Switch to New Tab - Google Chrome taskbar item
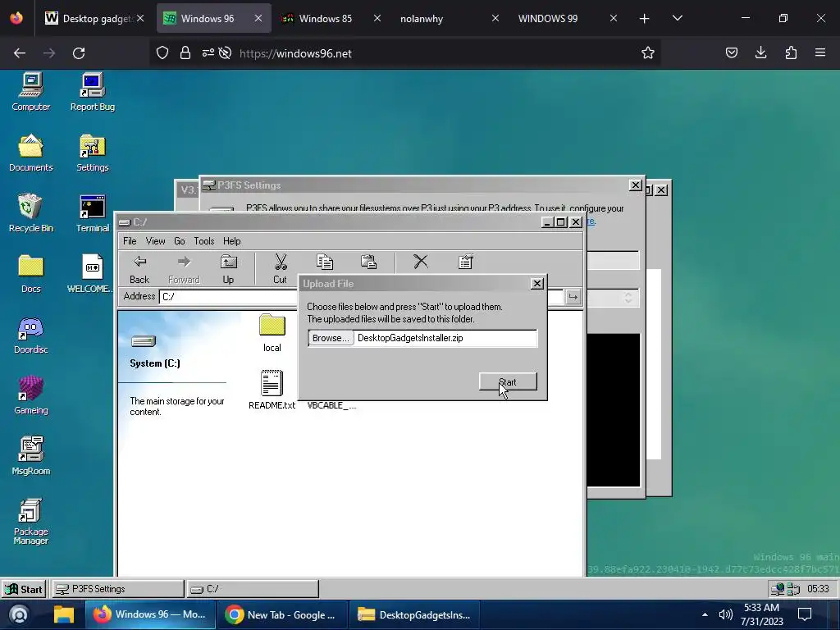 [282, 614]
